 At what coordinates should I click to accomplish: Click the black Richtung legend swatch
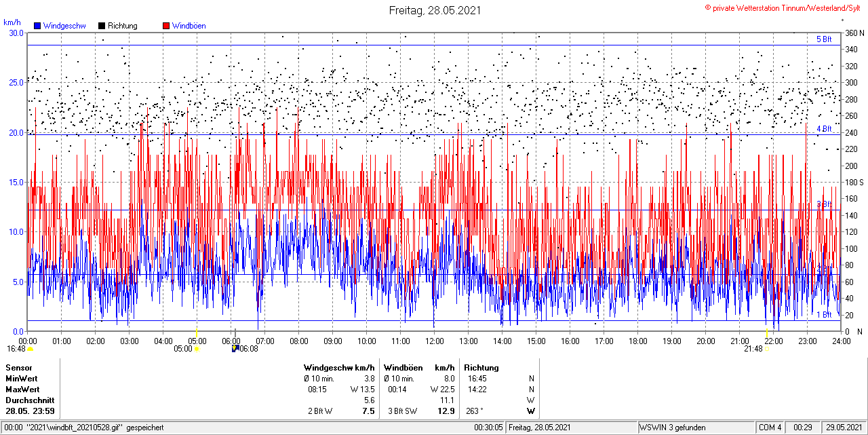[x=102, y=26]
